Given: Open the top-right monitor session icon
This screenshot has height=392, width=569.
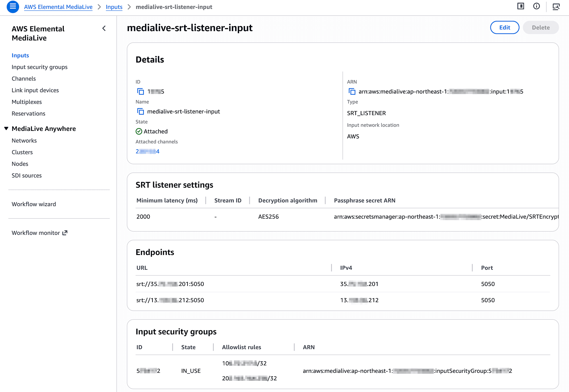Looking at the screenshot, I should (556, 7).
